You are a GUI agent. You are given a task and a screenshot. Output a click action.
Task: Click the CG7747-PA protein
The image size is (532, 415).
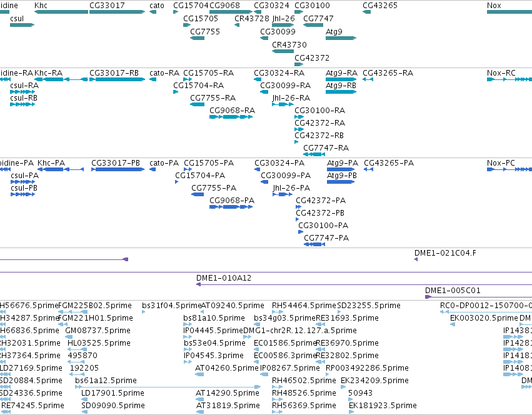[314, 244]
